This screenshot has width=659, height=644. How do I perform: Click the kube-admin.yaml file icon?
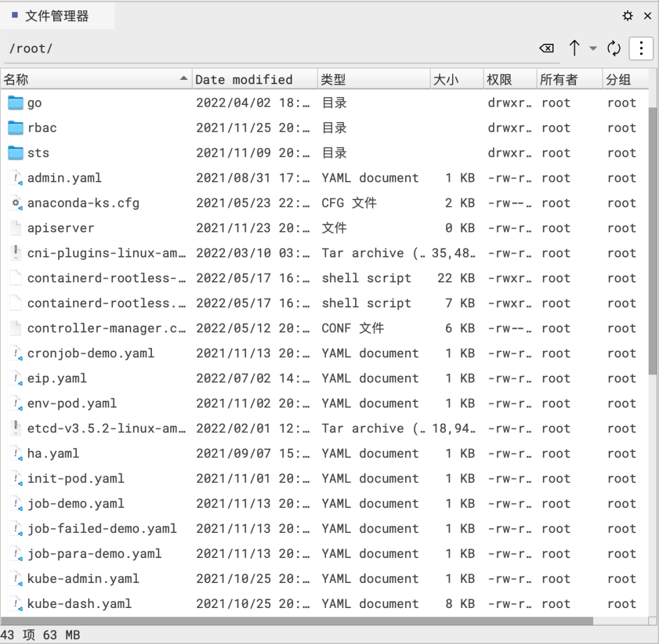coord(16,579)
